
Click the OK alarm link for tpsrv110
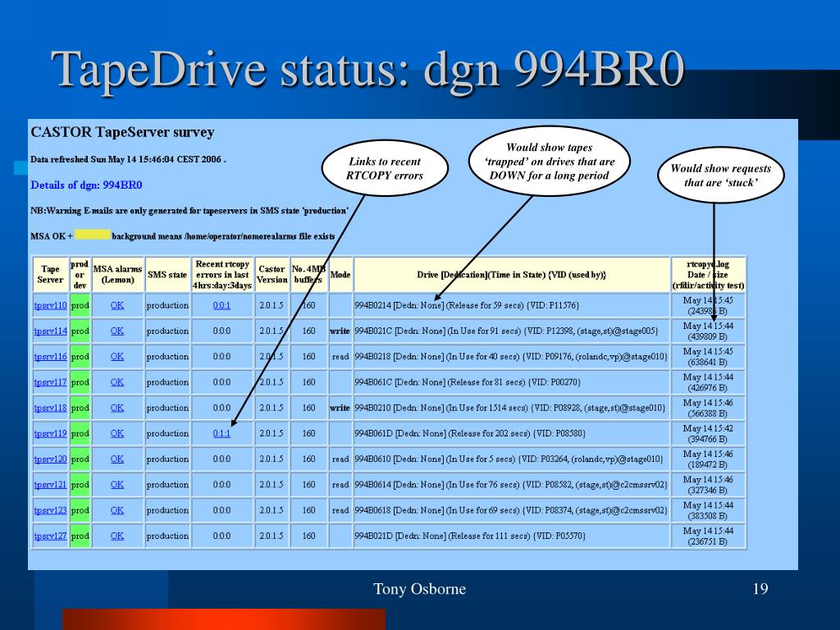click(x=117, y=305)
